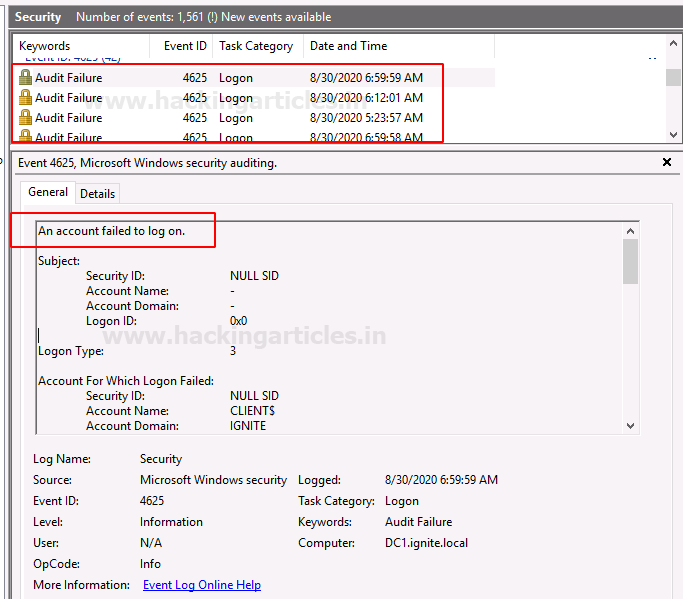The height and width of the screenshot is (599, 683).
Task: Click description box scrollbar thumb
Action: (630, 261)
